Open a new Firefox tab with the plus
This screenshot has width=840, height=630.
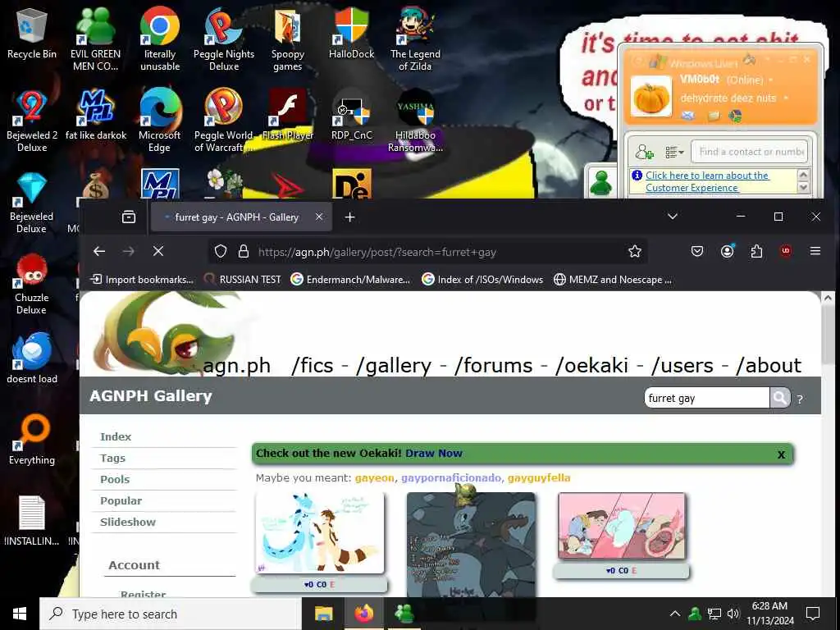coord(349,217)
